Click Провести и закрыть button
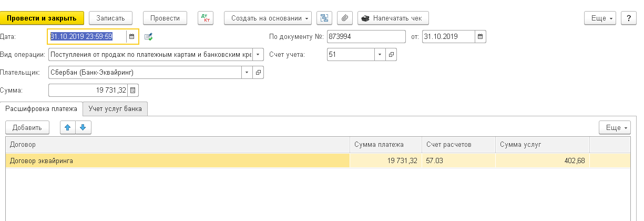 point(42,18)
